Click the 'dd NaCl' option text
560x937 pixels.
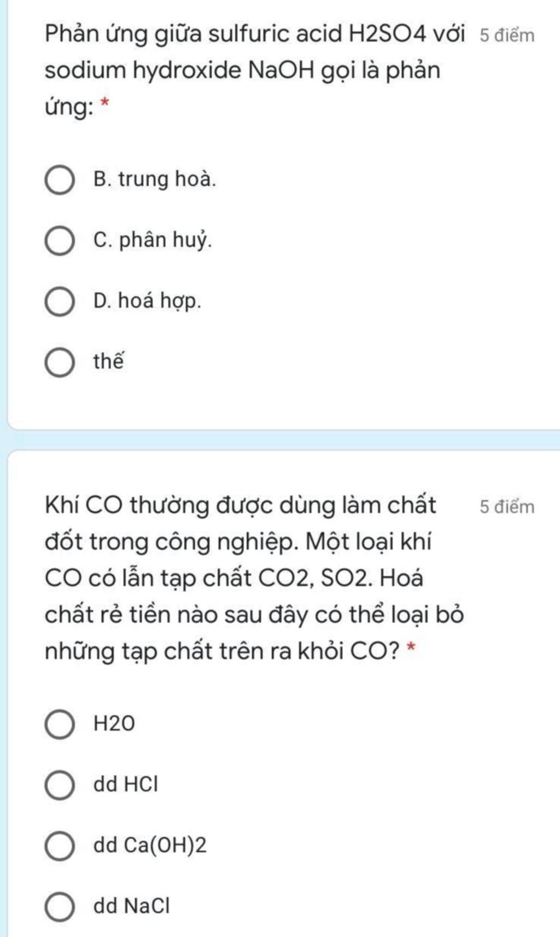(131, 906)
